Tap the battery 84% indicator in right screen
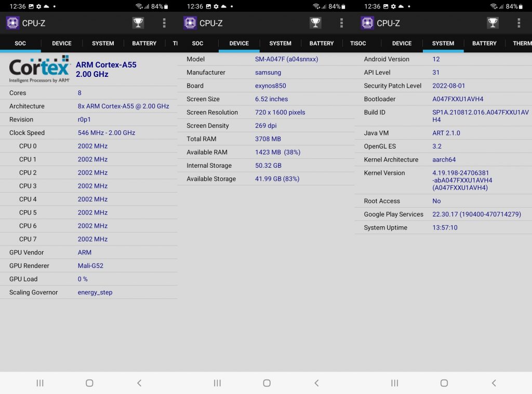The width and height of the screenshot is (532, 394). [514, 6]
